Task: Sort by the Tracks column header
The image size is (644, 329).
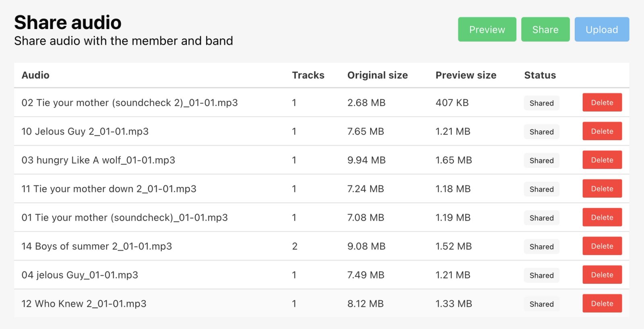Action: tap(308, 75)
